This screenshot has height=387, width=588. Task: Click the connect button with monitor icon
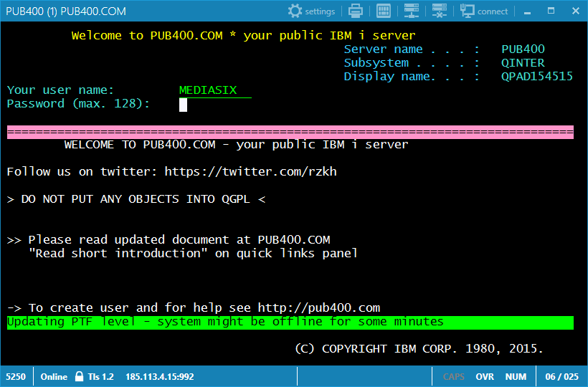pos(484,11)
